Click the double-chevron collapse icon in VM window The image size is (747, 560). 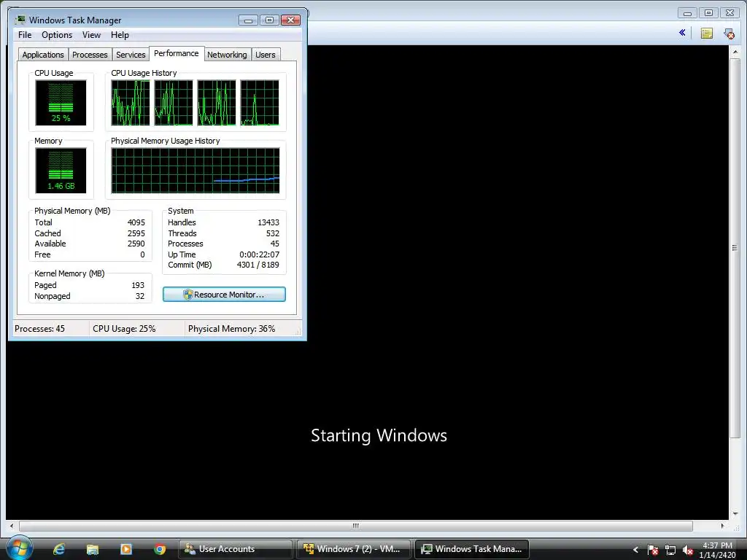click(x=682, y=32)
